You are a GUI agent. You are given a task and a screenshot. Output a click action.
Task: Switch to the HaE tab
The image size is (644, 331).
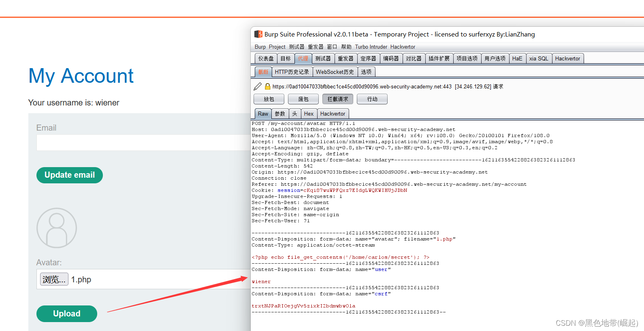517,58
